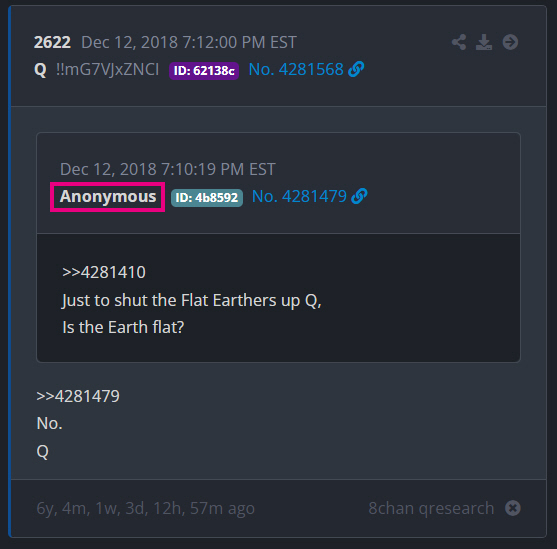Click the relative timestamp '6y, 4m' footer

pyautogui.click(x=145, y=508)
